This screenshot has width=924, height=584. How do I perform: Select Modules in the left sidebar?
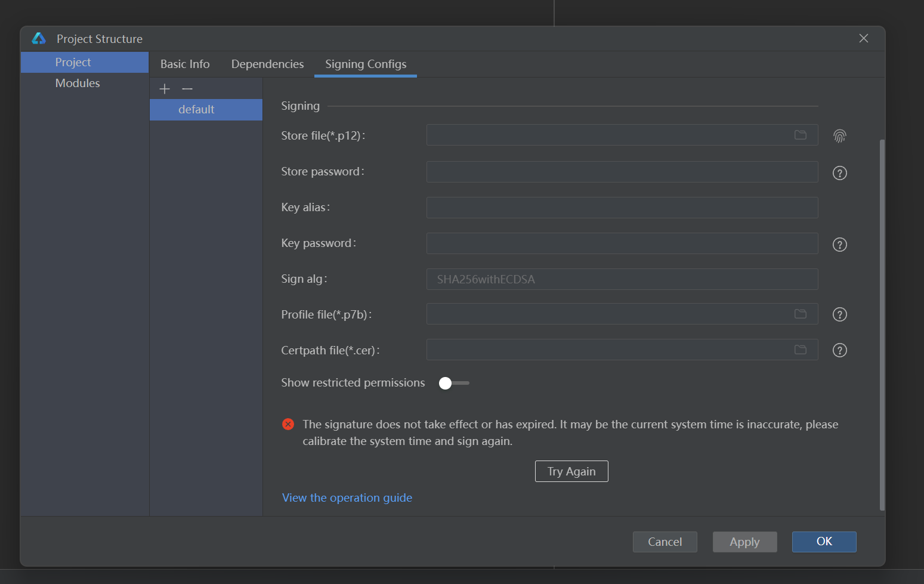(x=78, y=83)
